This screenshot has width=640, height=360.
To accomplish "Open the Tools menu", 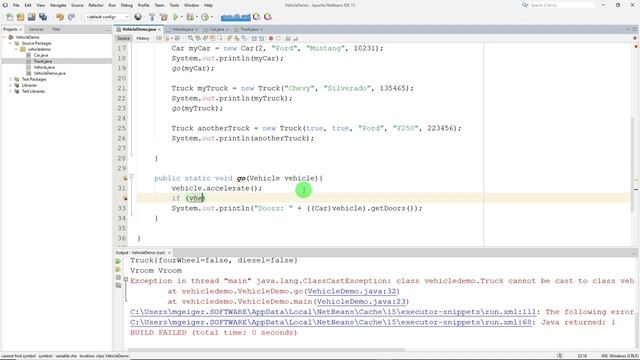I will [x=174, y=5].
